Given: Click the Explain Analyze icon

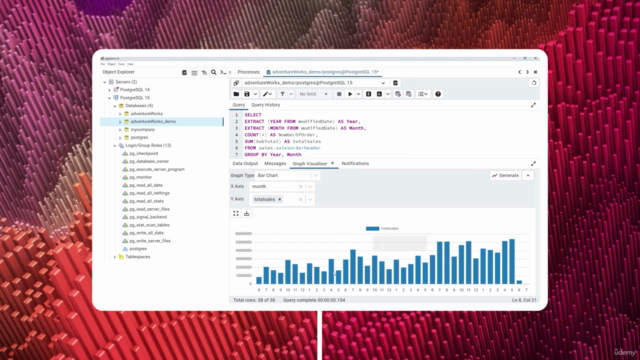Looking at the screenshot, I should coord(379,94).
